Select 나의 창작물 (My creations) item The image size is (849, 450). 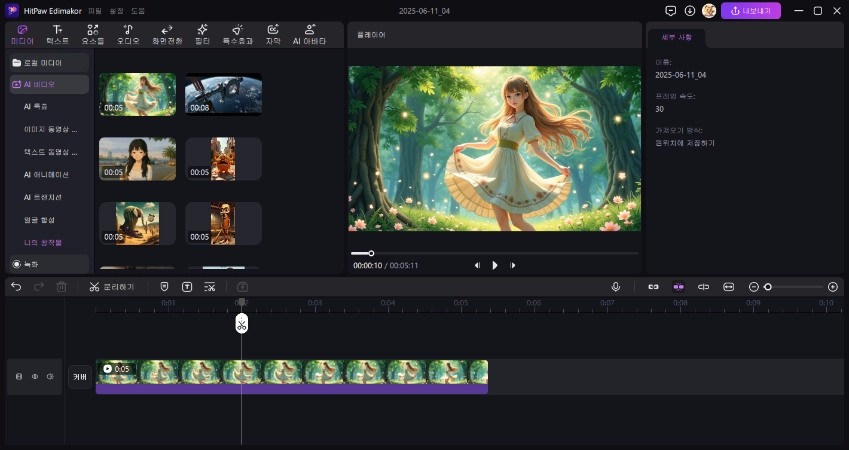(x=43, y=243)
